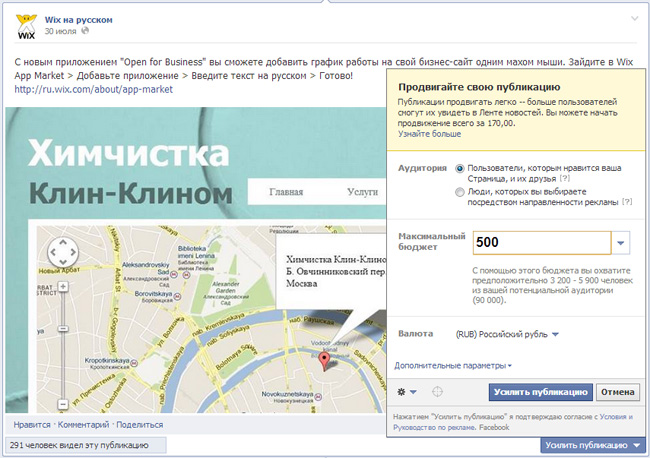
Task: Click the help [?] next to ad targeting option
Action: [x=627, y=202]
